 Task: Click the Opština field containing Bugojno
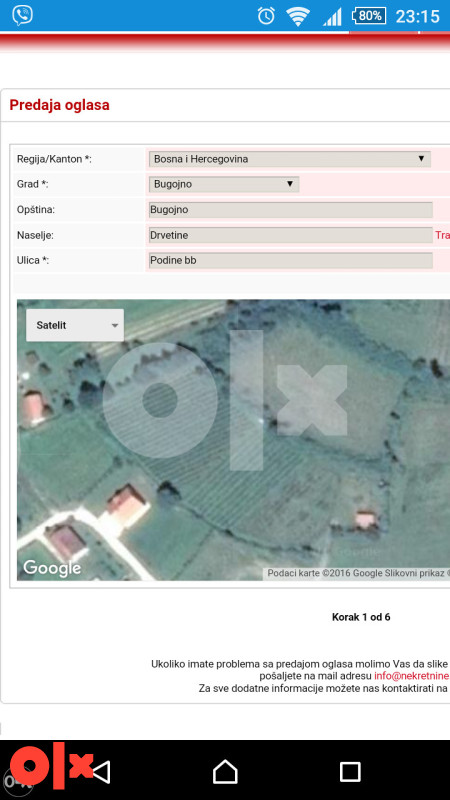click(x=290, y=210)
